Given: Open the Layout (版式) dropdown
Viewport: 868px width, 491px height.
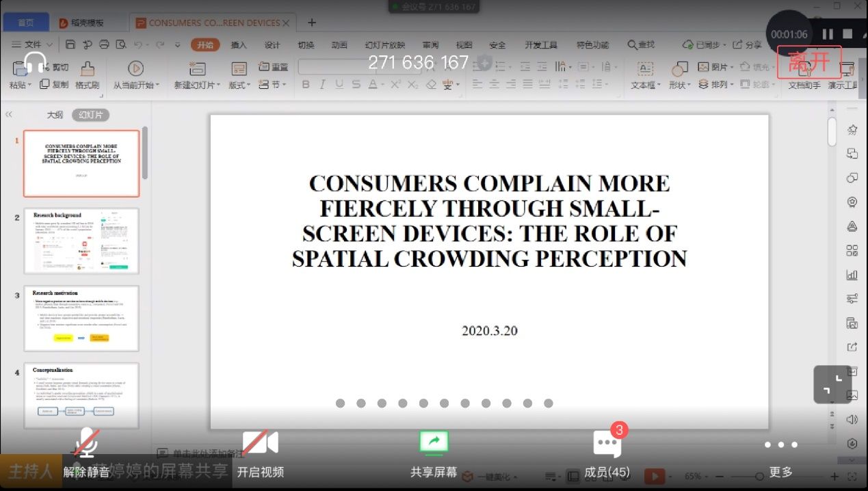Looking at the screenshot, I should click(x=239, y=85).
